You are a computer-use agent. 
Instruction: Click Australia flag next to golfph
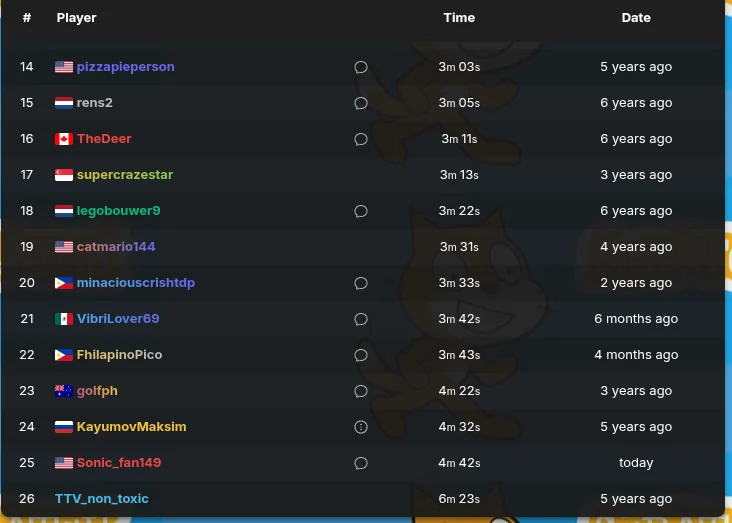point(64,391)
